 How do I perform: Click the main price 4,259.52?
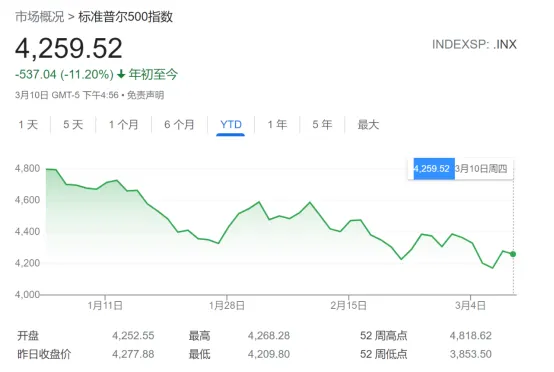(x=69, y=48)
